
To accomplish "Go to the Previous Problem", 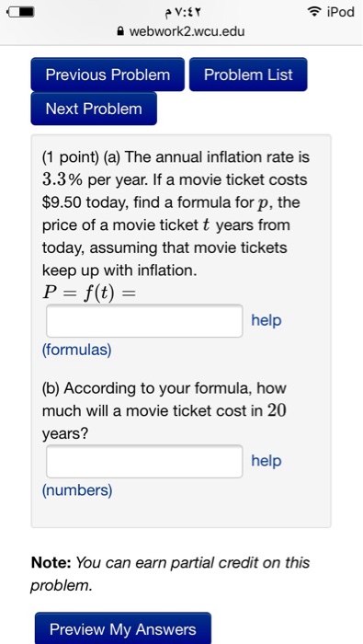I will coord(108,75).
